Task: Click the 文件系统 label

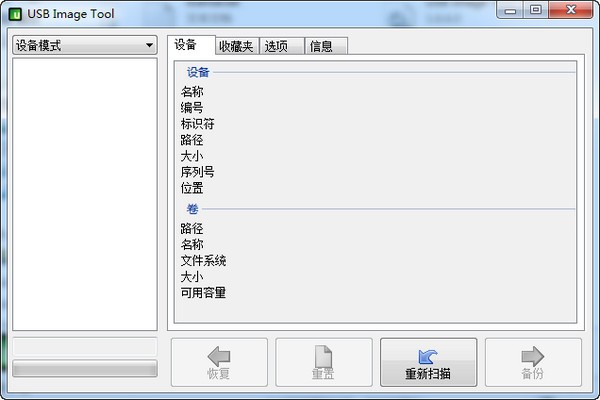Action: coord(203,261)
